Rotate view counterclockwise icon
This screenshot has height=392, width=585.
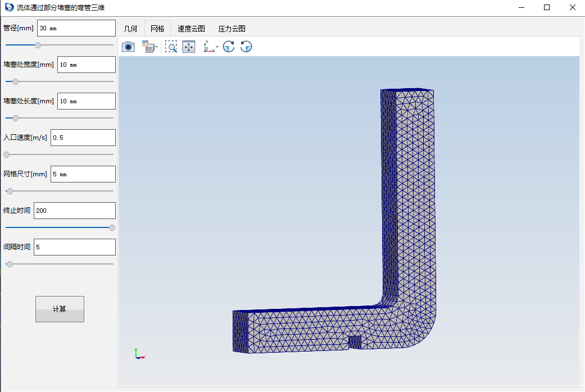click(x=246, y=47)
